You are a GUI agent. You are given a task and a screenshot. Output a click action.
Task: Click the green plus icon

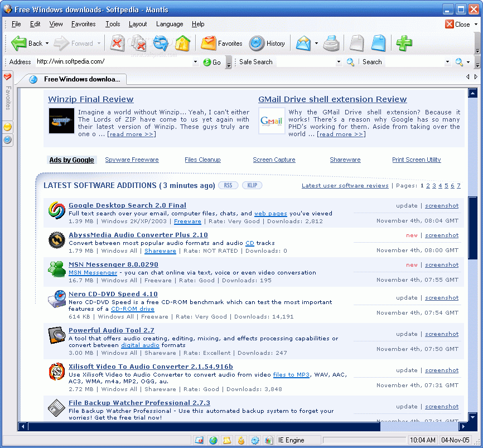coord(404,43)
